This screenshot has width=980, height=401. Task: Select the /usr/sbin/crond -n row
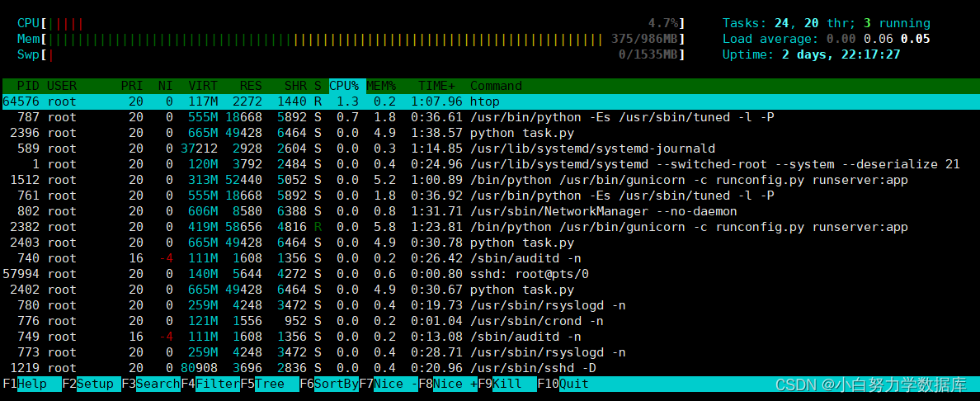(x=490, y=321)
